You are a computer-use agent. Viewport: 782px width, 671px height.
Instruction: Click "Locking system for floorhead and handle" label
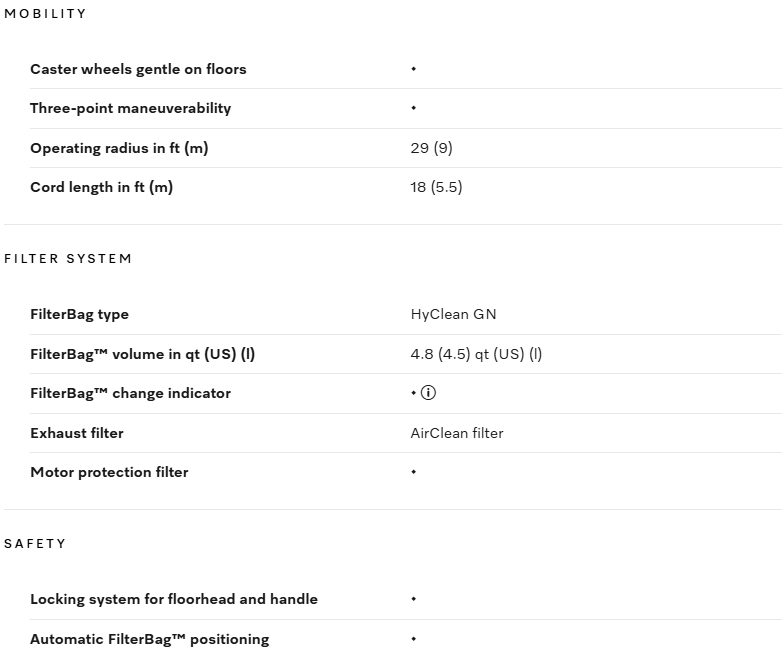click(174, 599)
